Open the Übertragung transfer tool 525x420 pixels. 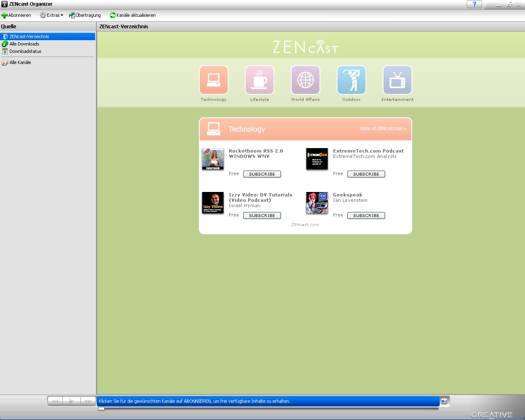click(x=85, y=15)
